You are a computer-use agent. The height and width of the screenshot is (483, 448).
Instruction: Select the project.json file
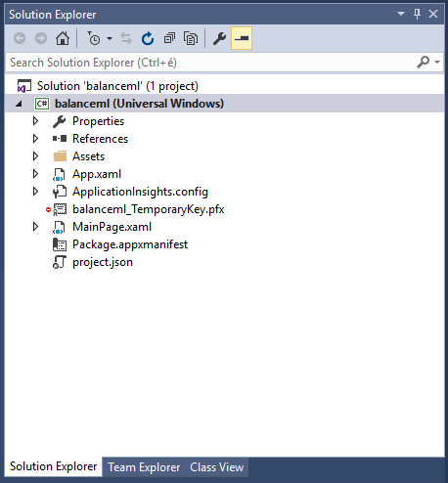(x=103, y=262)
